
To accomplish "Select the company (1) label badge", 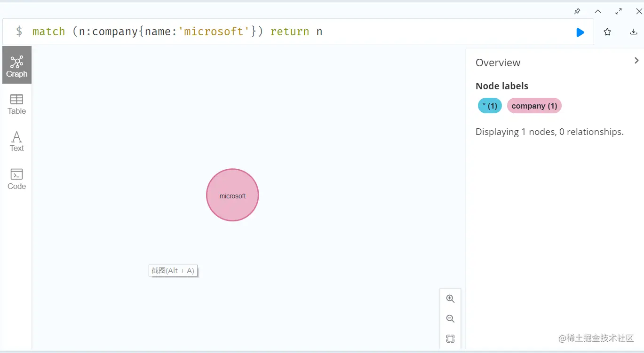I will [534, 106].
